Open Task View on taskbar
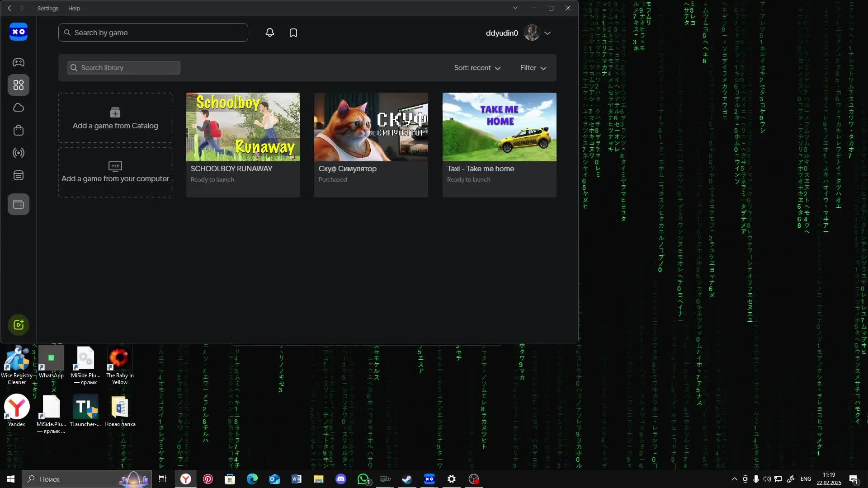This screenshot has width=868, height=488. pyautogui.click(x=163, y=479)
